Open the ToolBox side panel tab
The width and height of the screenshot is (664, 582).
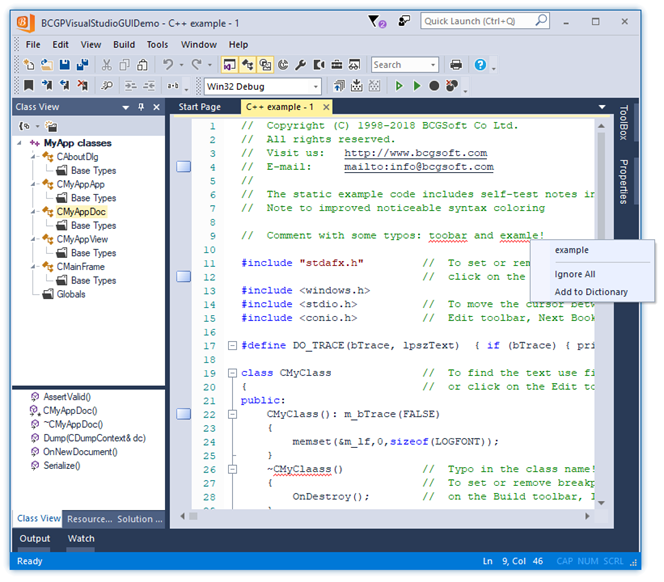pos(623,122)
